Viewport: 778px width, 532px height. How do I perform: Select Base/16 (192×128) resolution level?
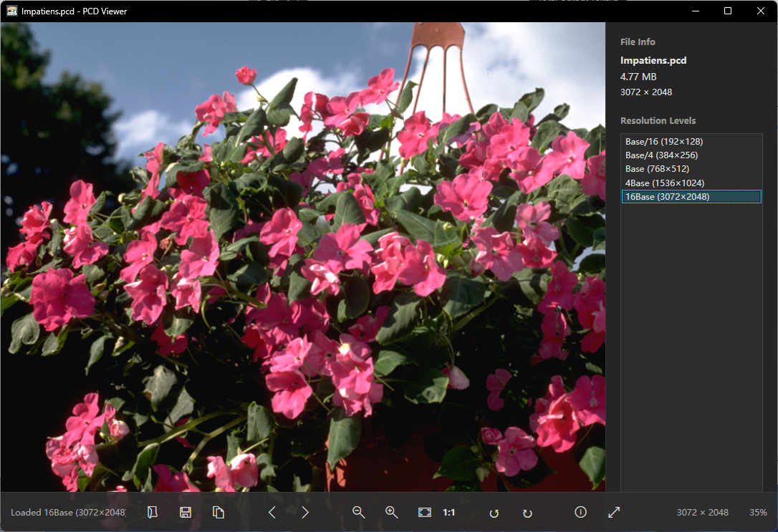click(691, 141)
